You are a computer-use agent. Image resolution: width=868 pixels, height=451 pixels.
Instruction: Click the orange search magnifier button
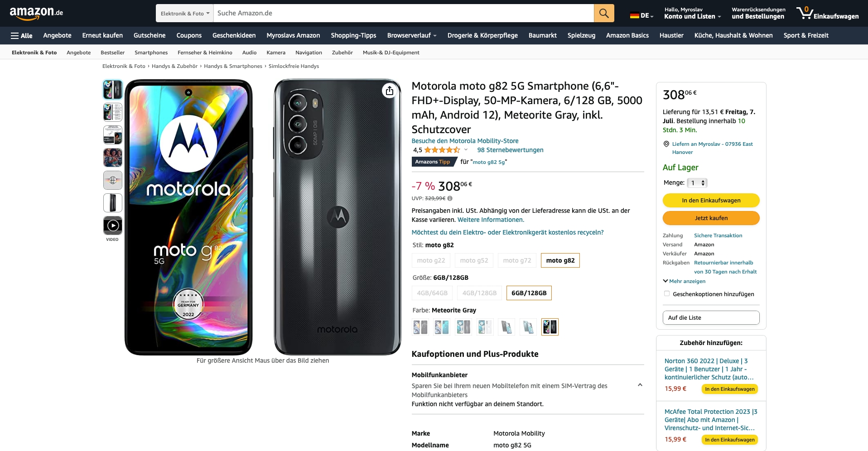pos(604,13)
